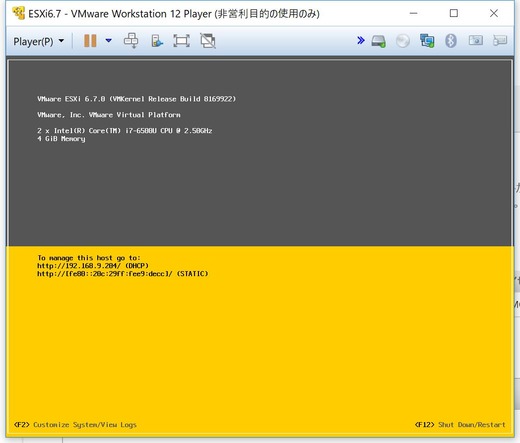Click the hard disk device icon
The image size is (520, 443).
(x=379, y=41)
